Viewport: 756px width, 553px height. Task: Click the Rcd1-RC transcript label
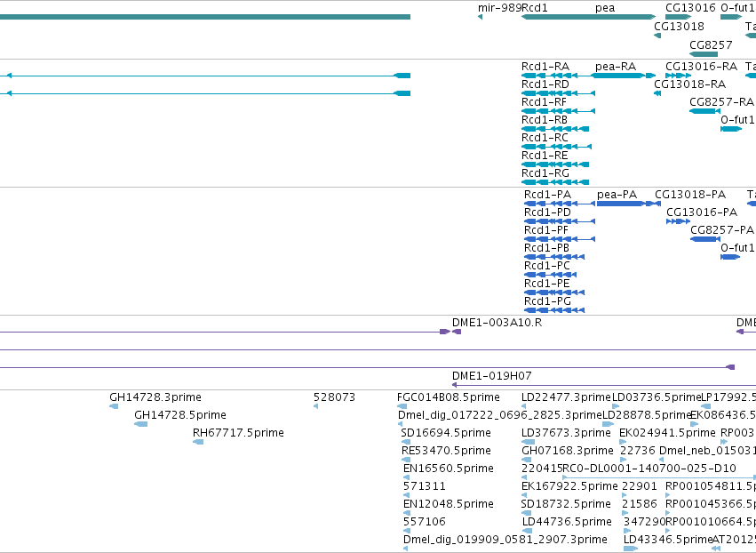[545, 138]
